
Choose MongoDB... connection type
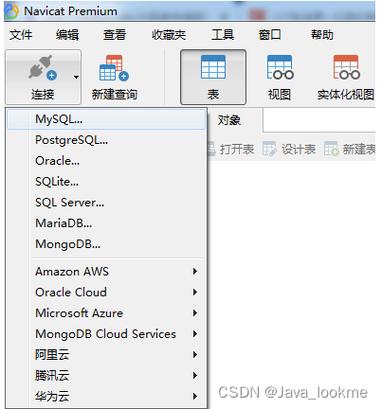[107, 244]
